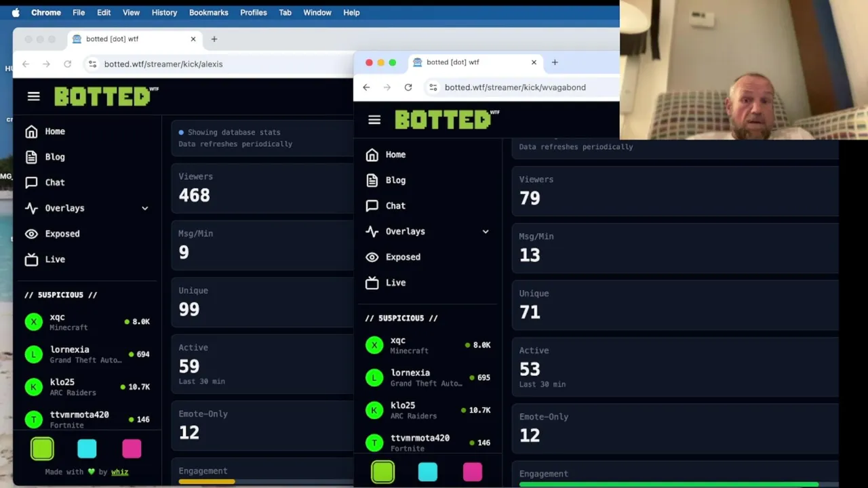Open Window menu in menu bar
Image resolution: width=868 pixels, height=488 pixels.
click(x=317, y=12)
